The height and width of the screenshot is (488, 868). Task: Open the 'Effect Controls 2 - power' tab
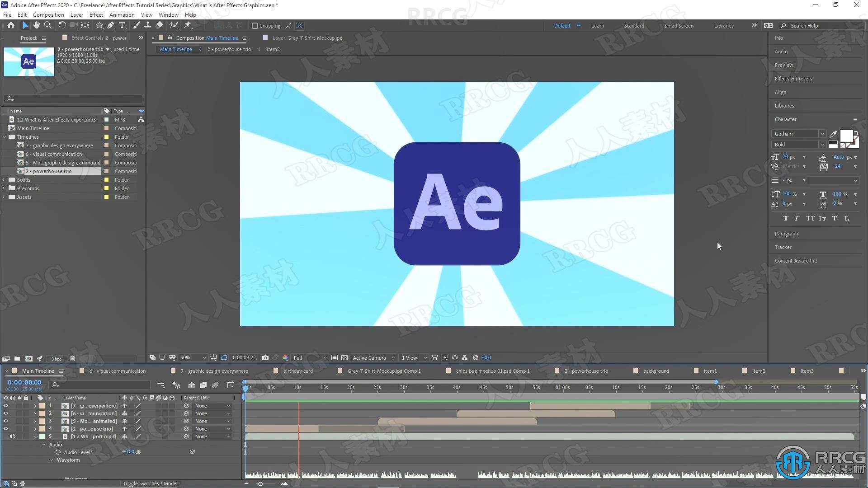[99, 38]
